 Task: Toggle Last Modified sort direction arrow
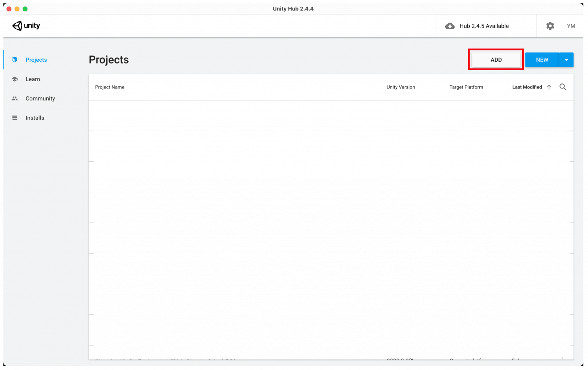coord(549,87)
